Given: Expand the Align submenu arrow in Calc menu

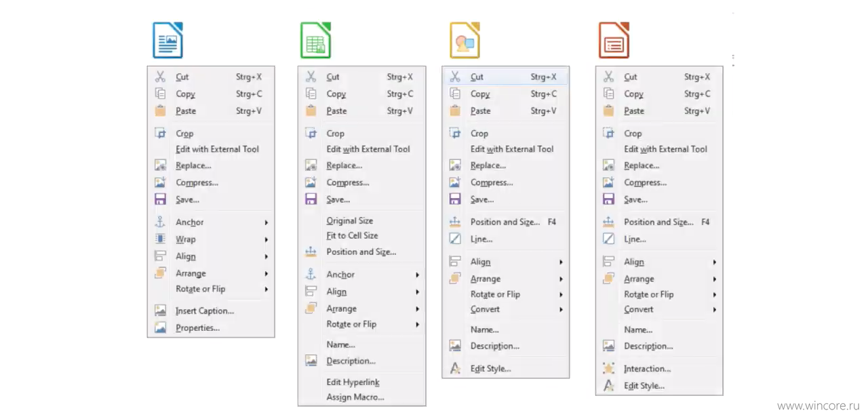Looking at the screenshot, I should coord(418,292).
